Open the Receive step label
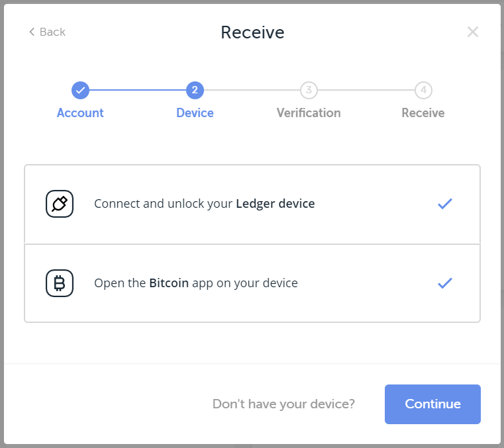 tap(423, 113)
